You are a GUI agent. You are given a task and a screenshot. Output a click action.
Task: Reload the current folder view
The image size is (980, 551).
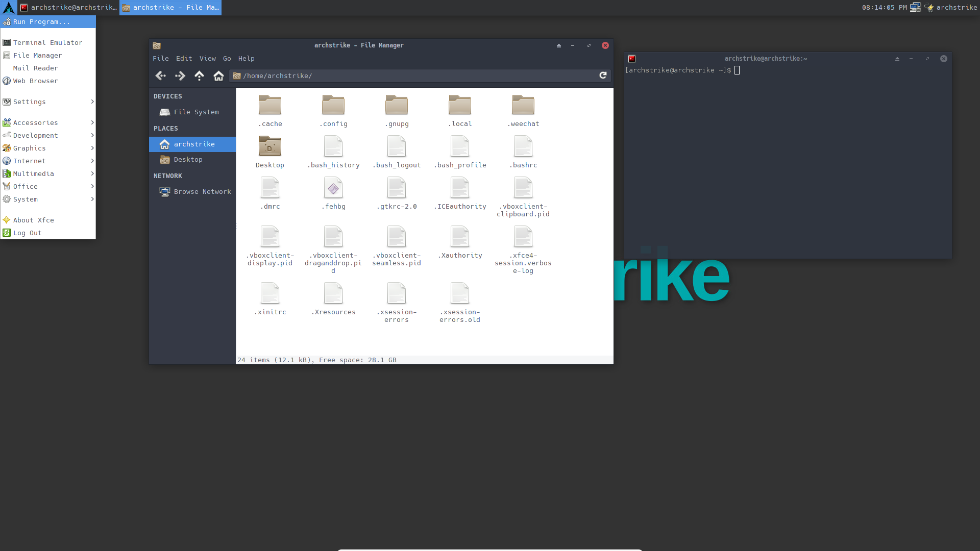[x=603, y=76]
